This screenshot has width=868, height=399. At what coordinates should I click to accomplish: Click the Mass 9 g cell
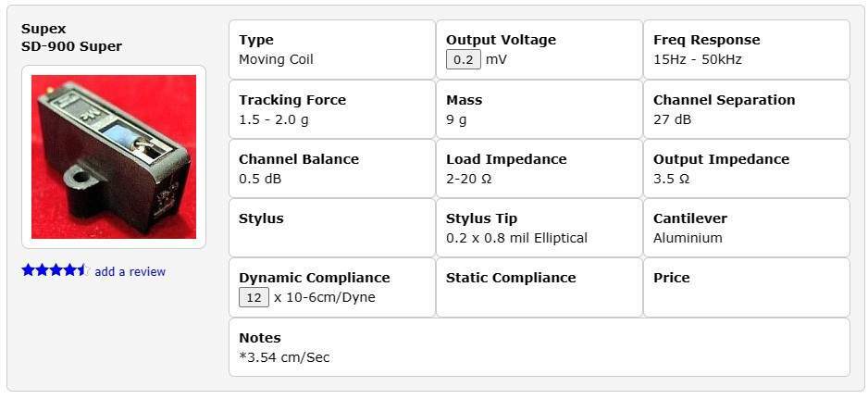539,109
